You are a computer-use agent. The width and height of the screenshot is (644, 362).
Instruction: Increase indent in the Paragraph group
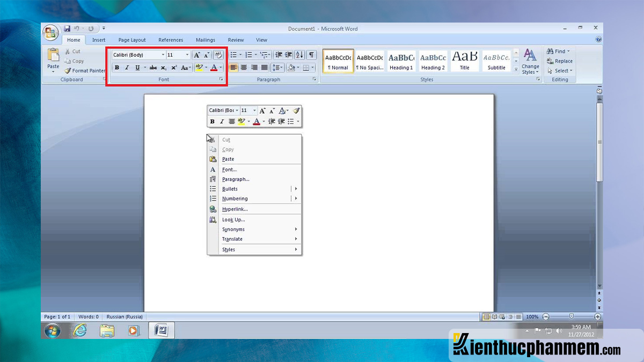(288, 55)
